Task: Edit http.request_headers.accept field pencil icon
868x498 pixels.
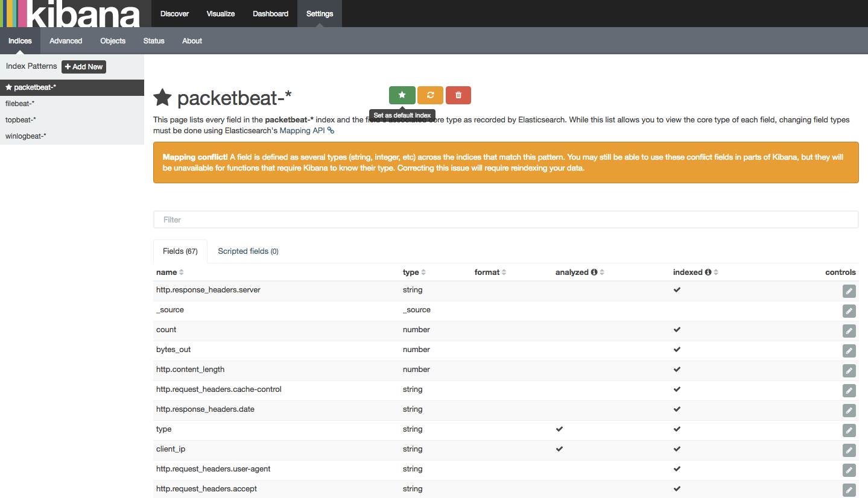Action: pyautogui.click(x=849, y=491)
